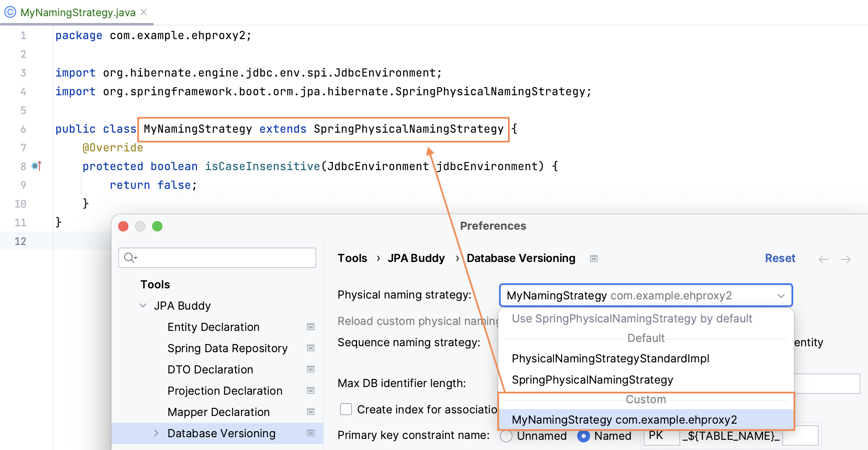Viewport: 868px width, 450px height.
Task: Expand the Database Versioning tree node
Action: (156, 433)
